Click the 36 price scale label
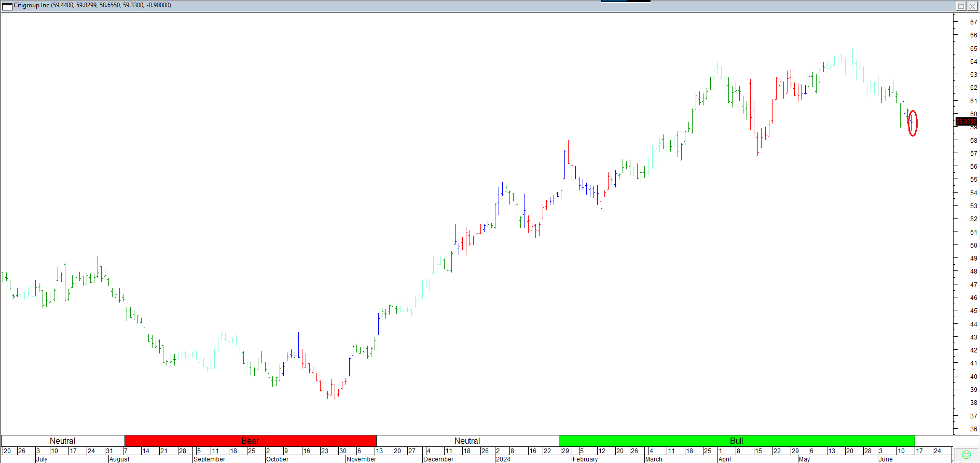 click(973, 429)
